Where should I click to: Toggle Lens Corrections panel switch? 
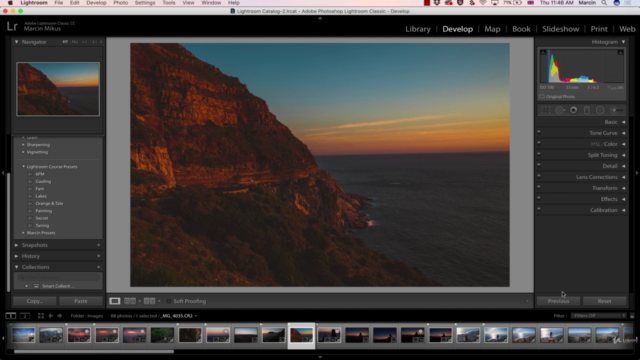(x=539, y=176)
